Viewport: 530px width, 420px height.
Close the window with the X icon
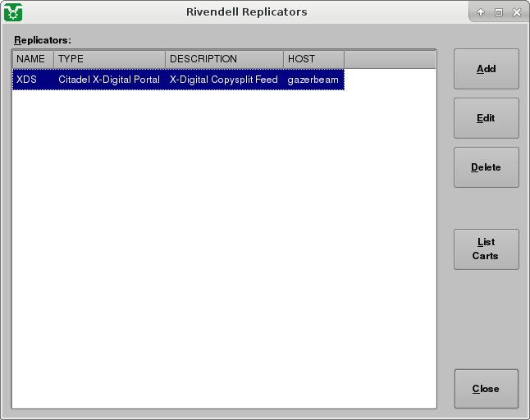click(516, 12)
